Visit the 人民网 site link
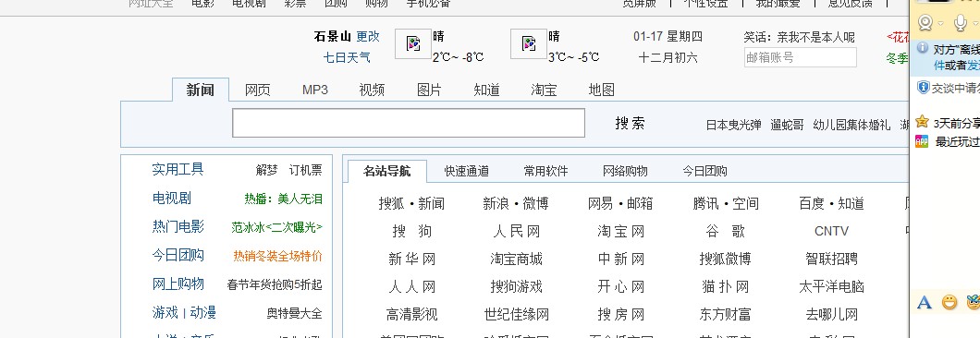 (516, 232)
